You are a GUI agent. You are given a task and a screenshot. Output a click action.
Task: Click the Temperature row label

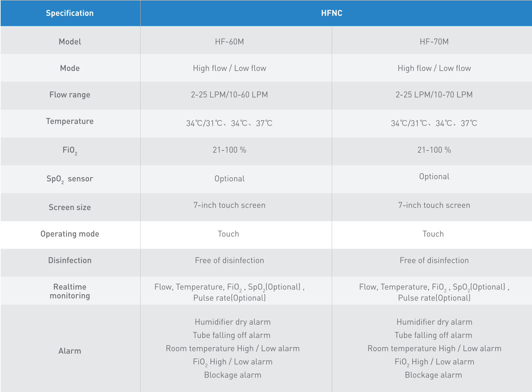[70, 121]
